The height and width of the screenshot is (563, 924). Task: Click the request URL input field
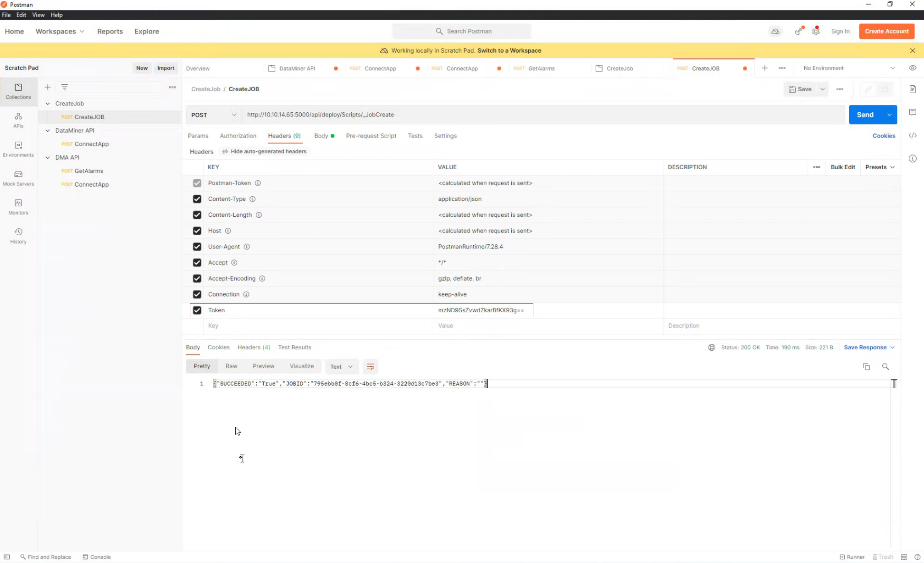[543, 115]
